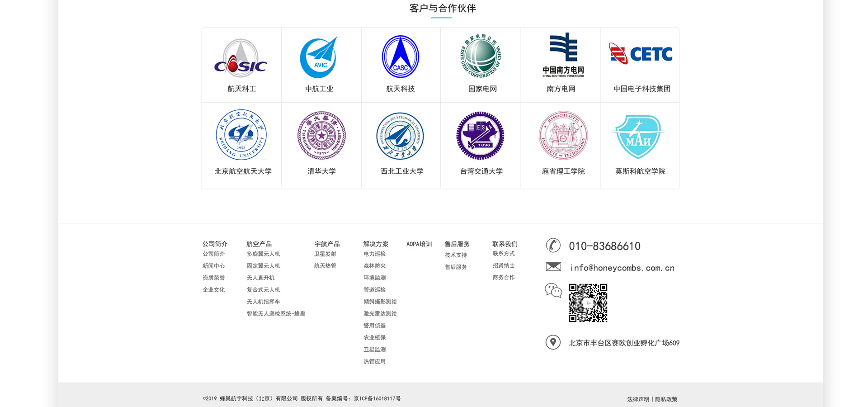Click the 技术支持 link
This screenshot has width=868, height=407.
456,256
